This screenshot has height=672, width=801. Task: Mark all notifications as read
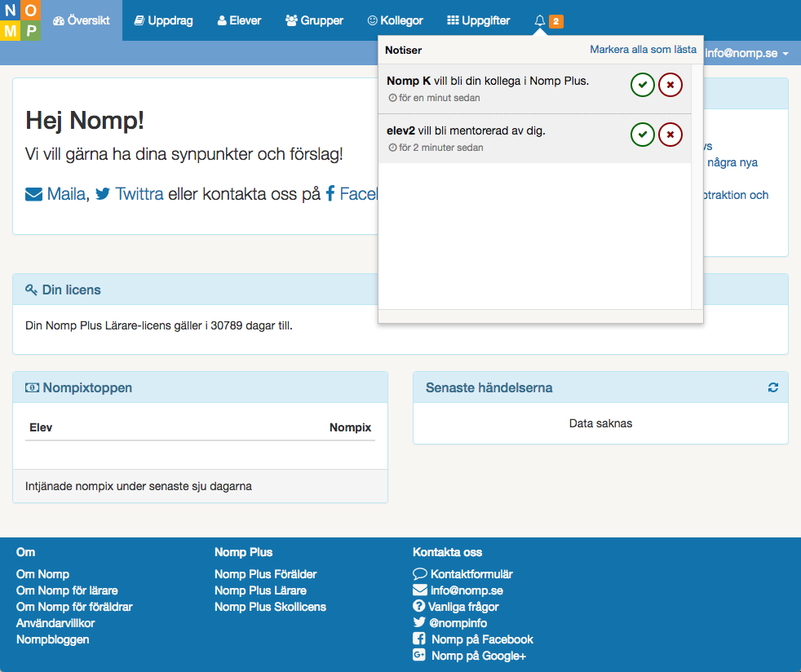(x=643, y=50)
